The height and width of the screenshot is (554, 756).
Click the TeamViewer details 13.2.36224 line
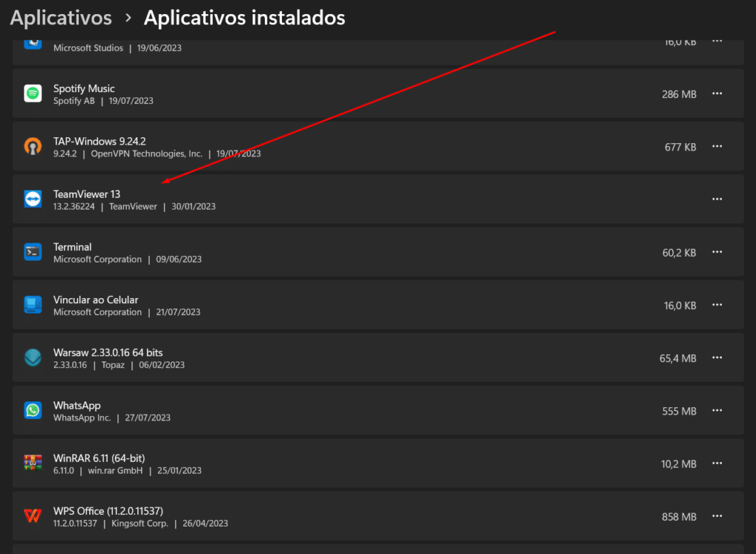[134, 207]
